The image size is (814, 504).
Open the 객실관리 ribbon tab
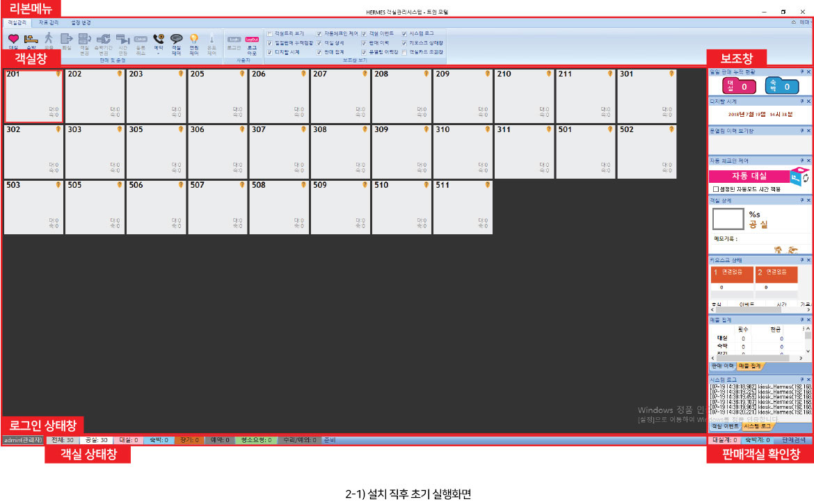click(17, 23)
